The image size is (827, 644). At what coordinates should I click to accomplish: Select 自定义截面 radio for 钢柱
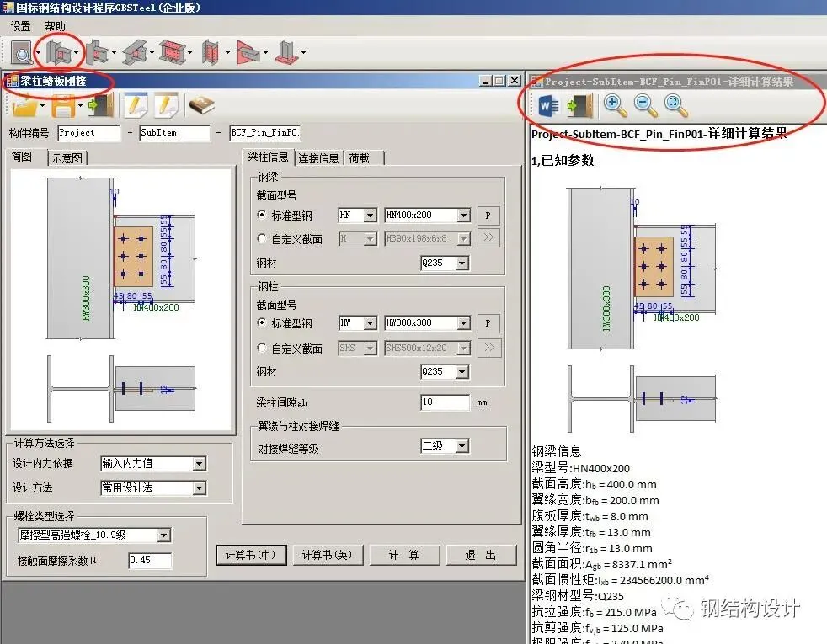pyautogui.click(x=262, y=348)
